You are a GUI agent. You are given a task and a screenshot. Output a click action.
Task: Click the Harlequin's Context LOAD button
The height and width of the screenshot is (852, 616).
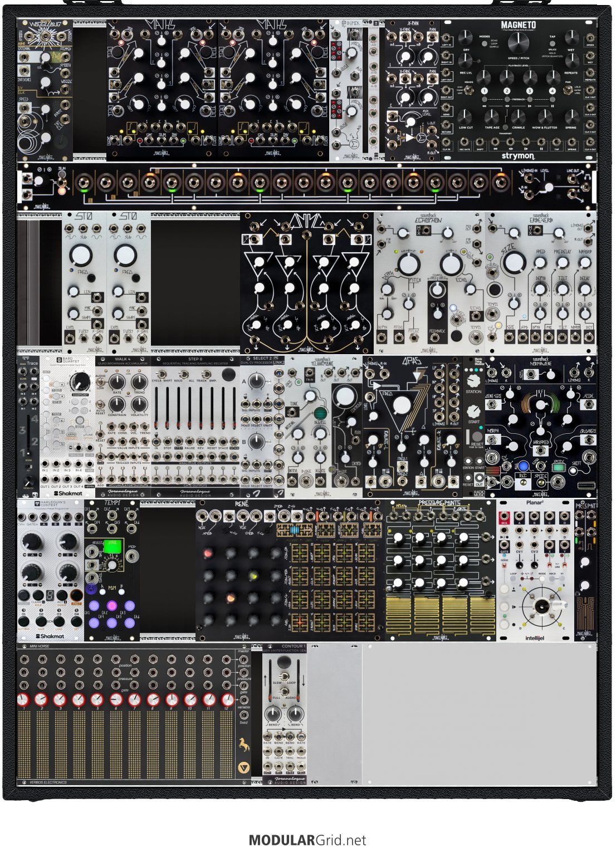click(58, 620)
